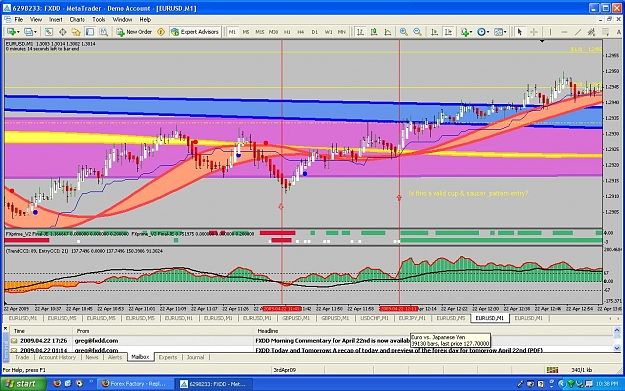Screen dimensions: 625x391
Task: Switch to M1 timeframe
Action: click(x=232, y=32)
